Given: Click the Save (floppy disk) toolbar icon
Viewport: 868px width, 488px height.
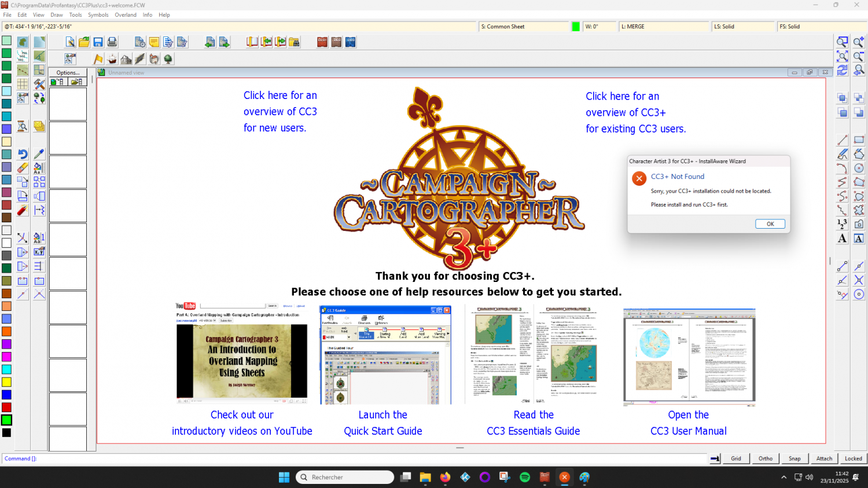Looking at the screenshot, I should [98, 42].
